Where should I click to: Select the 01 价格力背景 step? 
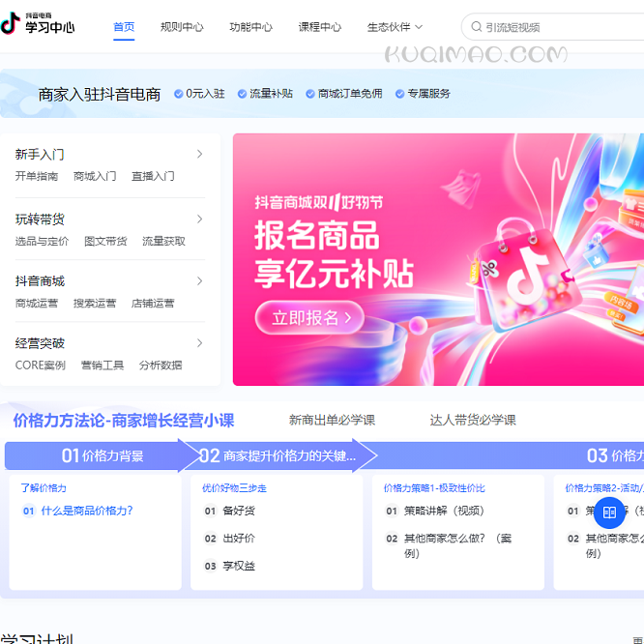[x=102, y=455]
